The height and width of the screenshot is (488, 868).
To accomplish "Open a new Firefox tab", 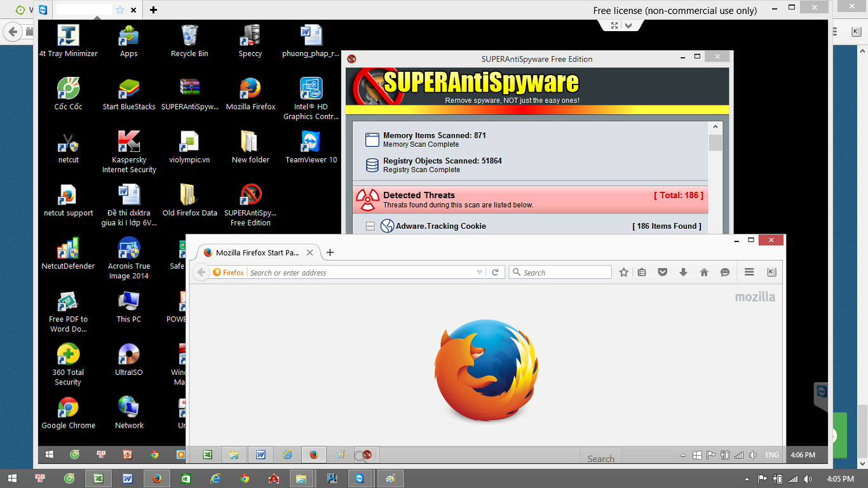I will pos(330,252).
